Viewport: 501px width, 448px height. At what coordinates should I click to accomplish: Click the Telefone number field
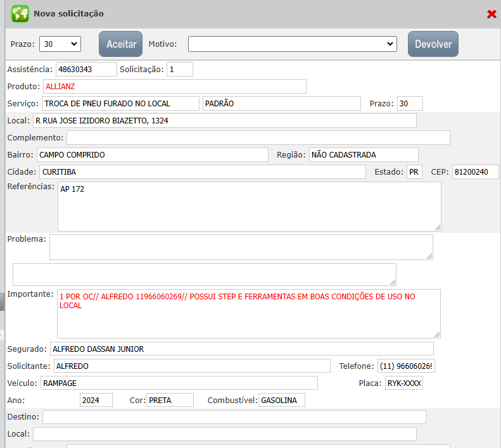pyautogui.click(x=406, y=366)
